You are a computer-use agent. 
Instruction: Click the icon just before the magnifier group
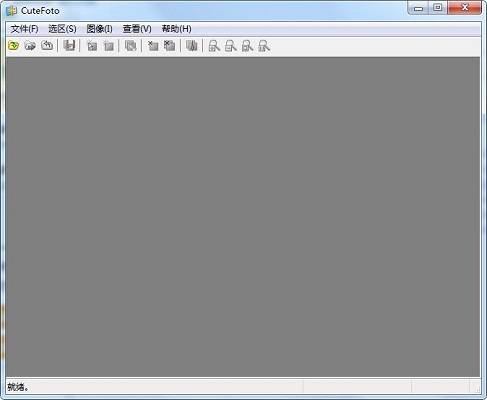[x=192, y=46]
